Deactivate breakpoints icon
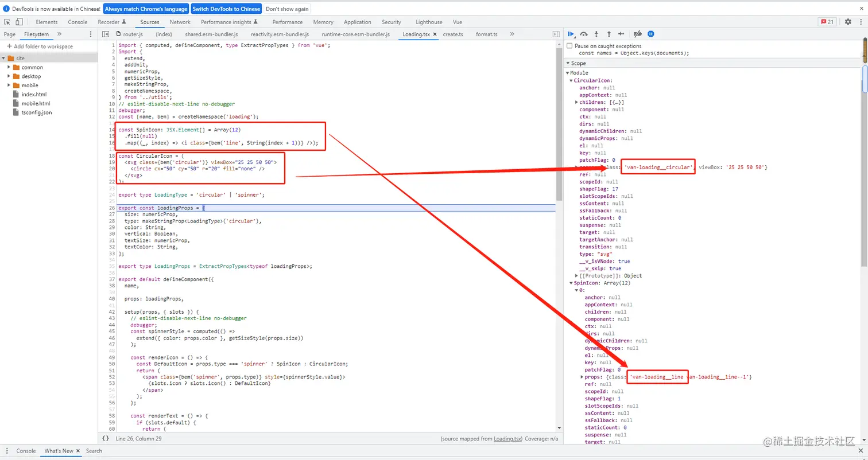The height and width of the screenshot is (460, 868). tap(637, 34)
